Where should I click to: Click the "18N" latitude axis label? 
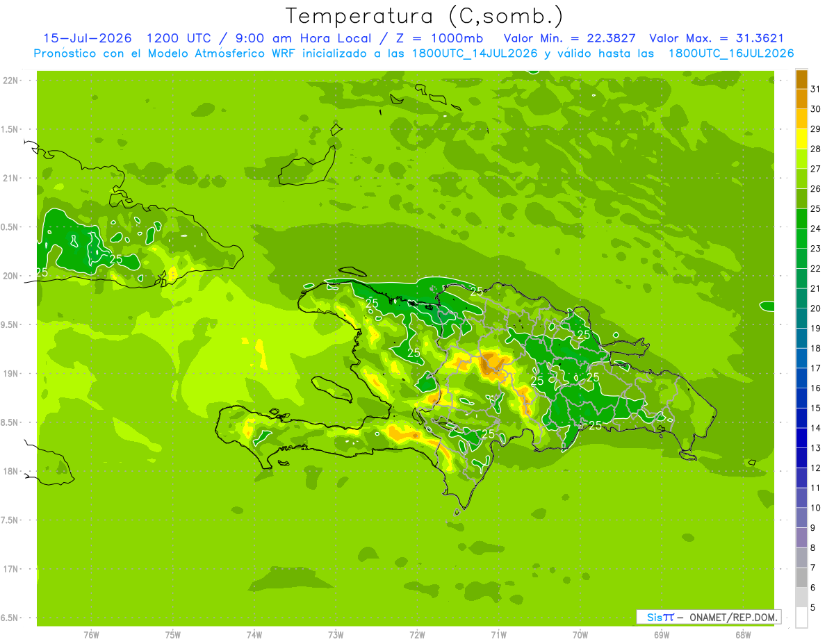[x=11, y=471]
